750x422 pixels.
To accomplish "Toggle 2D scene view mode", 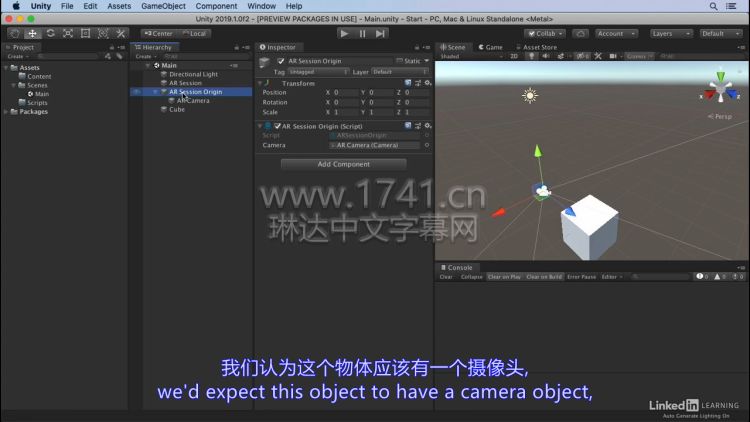I will point(514,56).
